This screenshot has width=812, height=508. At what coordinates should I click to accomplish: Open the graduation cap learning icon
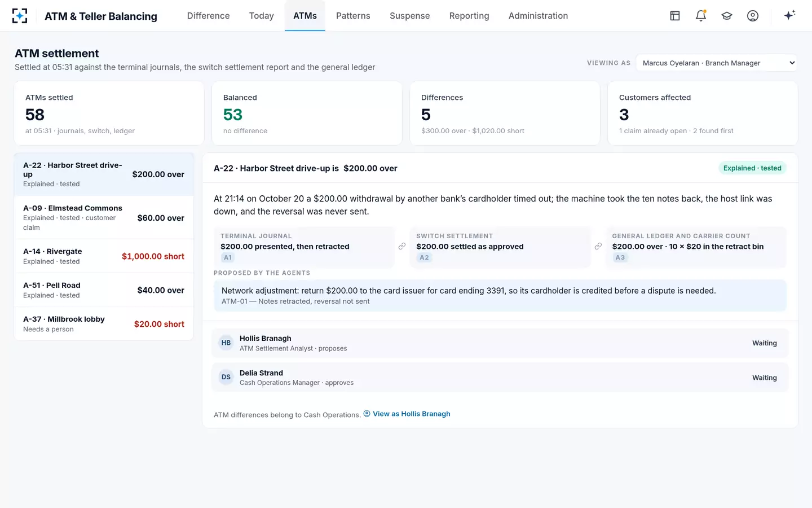click(727, 16)
